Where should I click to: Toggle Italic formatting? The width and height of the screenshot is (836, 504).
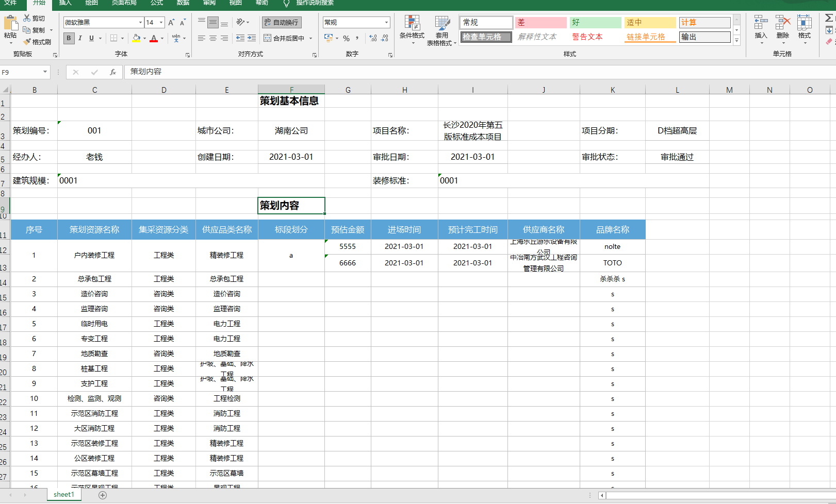coord(80,38)
